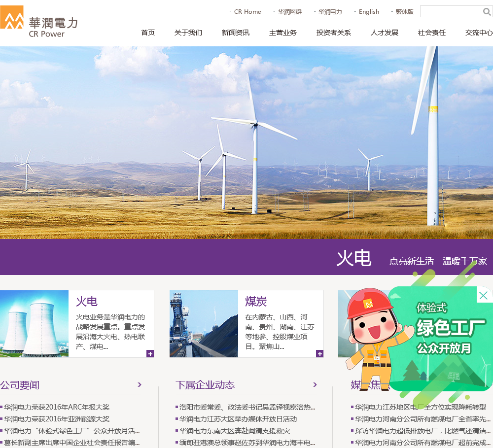
Task: Open 东南大区奔赴闽清支援救灾 news
Action: point(235,431)
